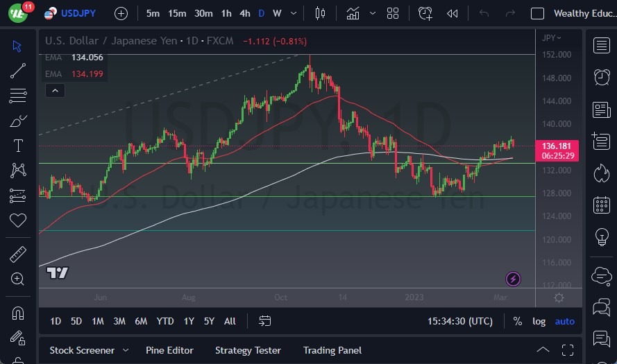Expand the Stock Screener dropdown

(126, 350)
